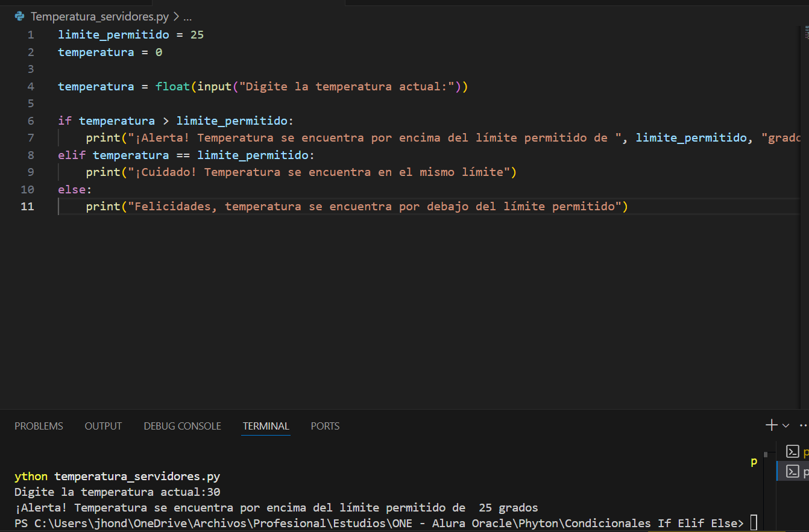This screenshot has height=532, width=809.
Task: Expand the breadcrumb ellipsis symbol
Action: click(187, 16)
